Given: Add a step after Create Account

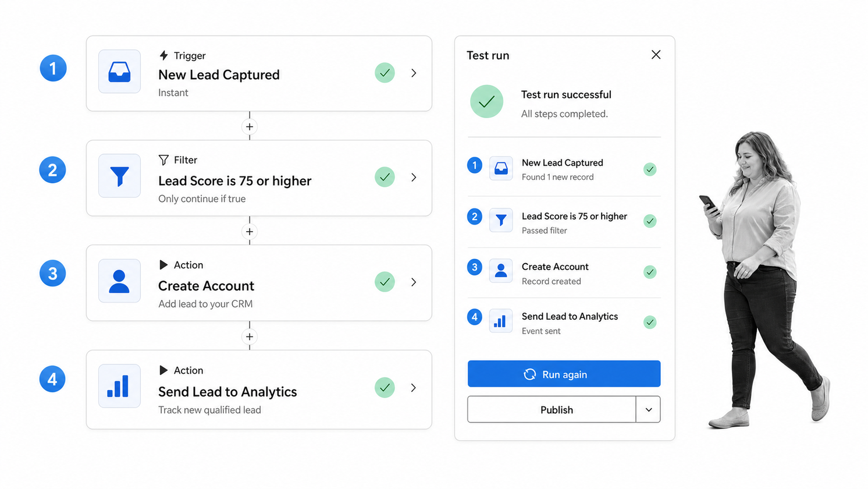Looking at the screenshot, I should coord(250,336).
